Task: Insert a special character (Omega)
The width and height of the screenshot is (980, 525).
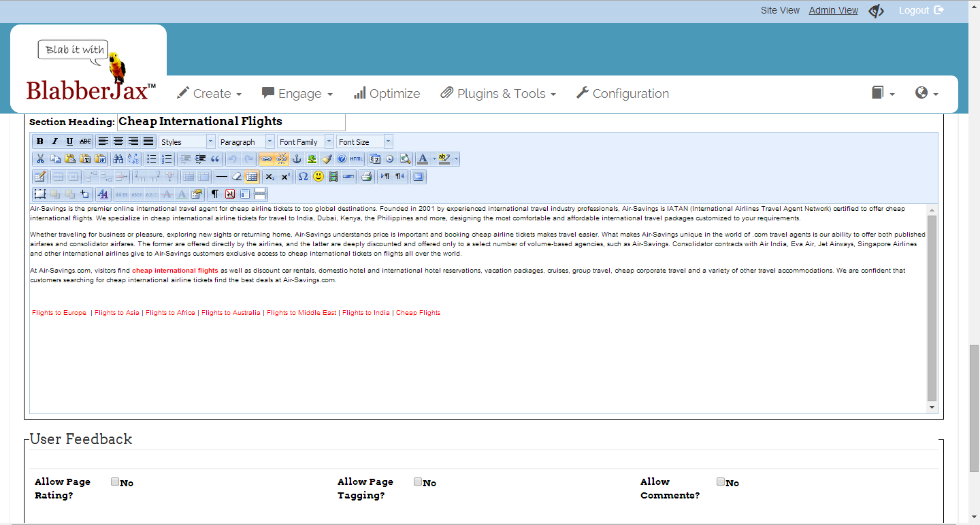Action: pyautogui.click(x=303, y=177)
